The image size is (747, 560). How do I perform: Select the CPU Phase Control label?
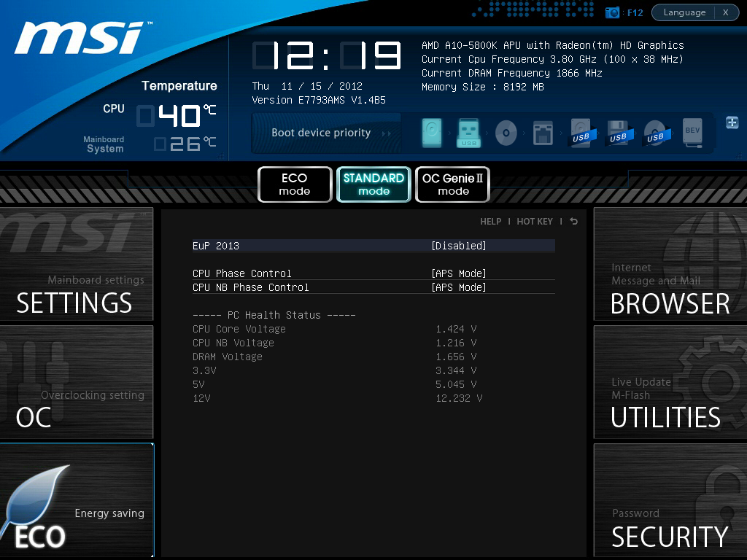click(x=242, y=273)
